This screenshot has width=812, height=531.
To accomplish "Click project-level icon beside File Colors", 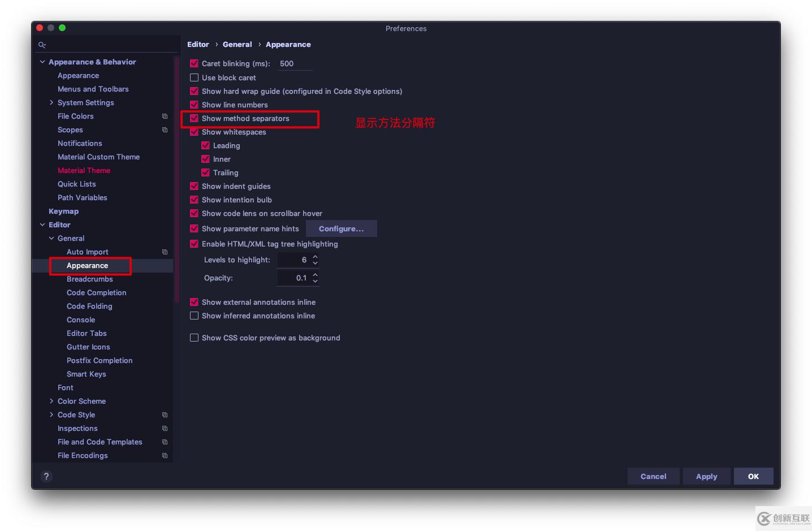I will click(x=165, y=116).
